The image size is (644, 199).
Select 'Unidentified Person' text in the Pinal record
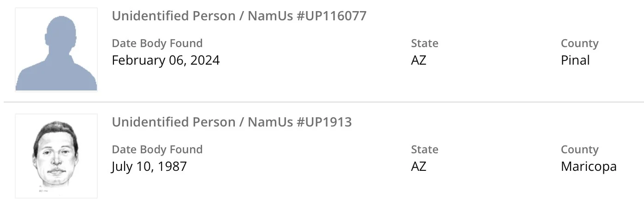pyautogui.click(x=174, y=16)
